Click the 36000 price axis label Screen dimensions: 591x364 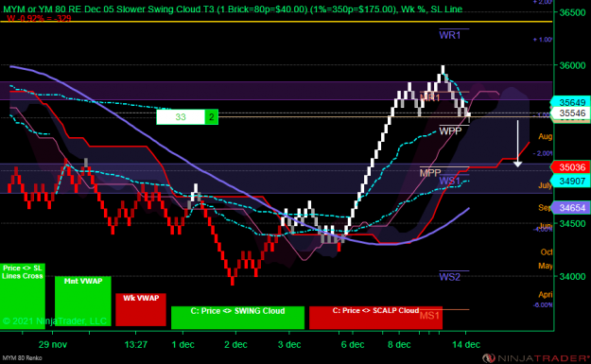click(572, 65)
